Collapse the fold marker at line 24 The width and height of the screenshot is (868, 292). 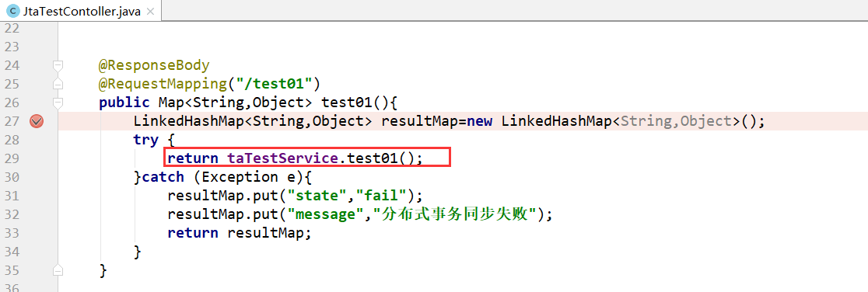tap(58, 66)
